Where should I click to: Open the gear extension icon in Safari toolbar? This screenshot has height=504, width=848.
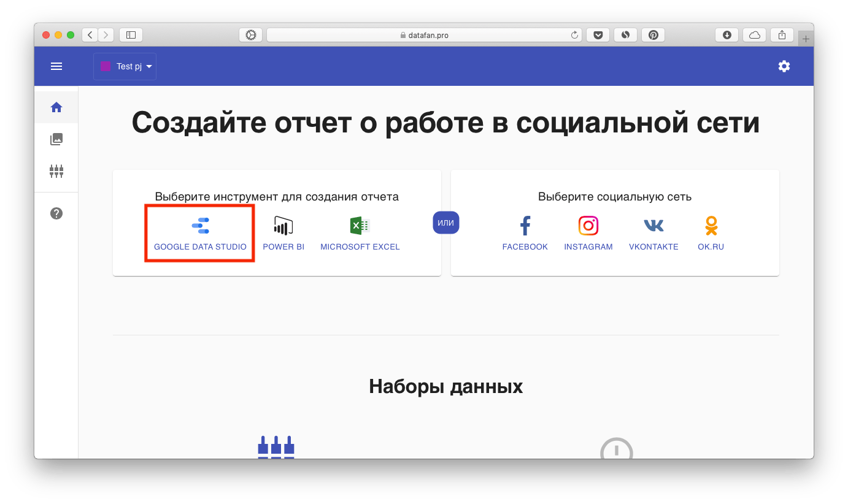coord(250,35)
